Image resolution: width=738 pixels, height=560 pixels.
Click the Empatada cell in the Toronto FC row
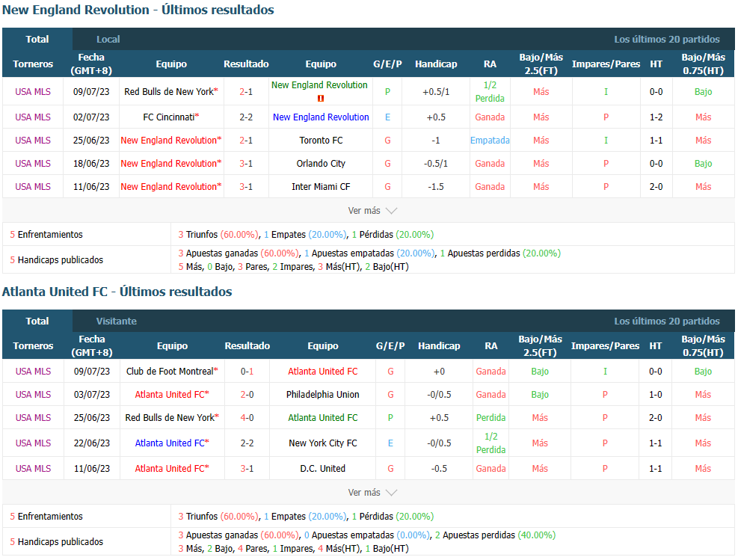click(x=490, y=141)
